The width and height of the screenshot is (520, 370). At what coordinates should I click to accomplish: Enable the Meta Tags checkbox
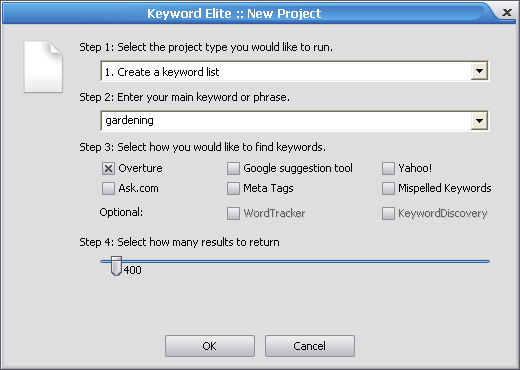pos(233,189)
